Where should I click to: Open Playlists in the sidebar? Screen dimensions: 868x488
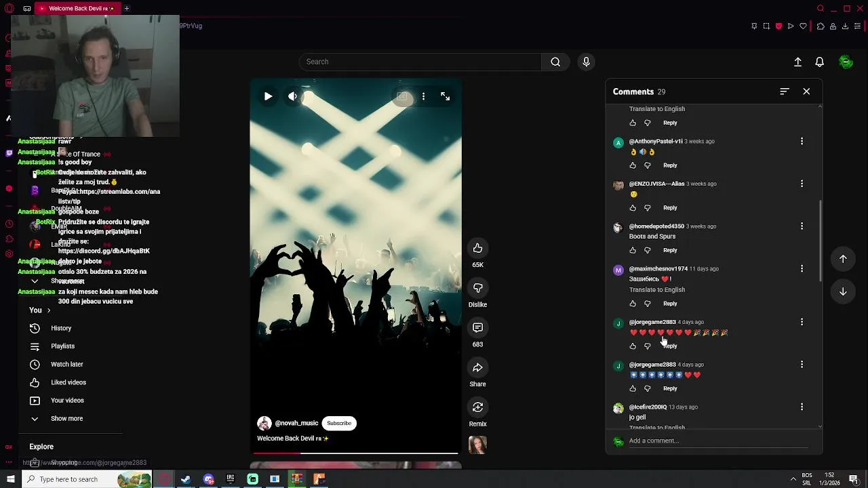tap(62, 346)
